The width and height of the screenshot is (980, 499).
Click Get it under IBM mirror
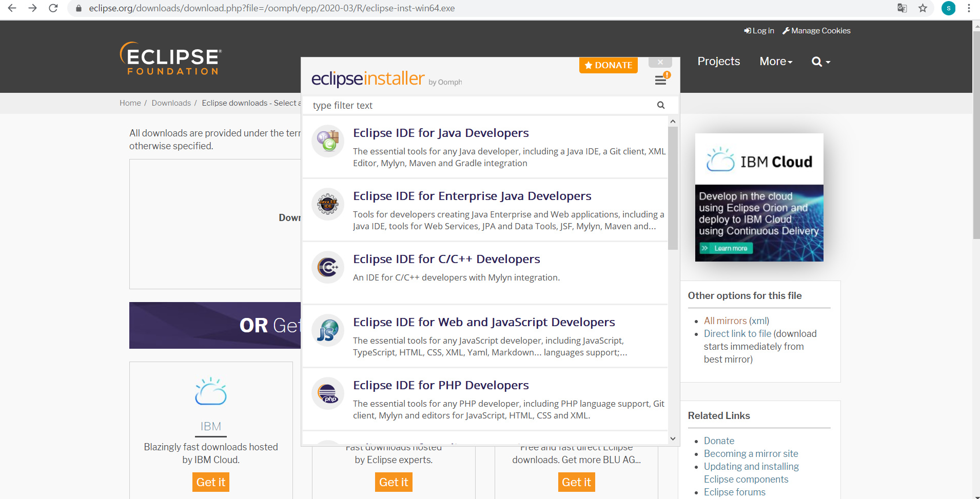[x=211, y=482]
